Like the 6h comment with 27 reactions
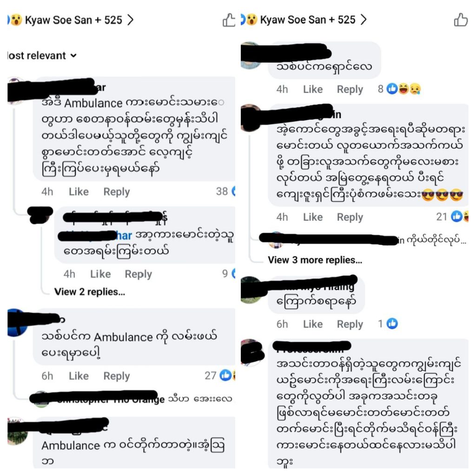 (79, 376)
